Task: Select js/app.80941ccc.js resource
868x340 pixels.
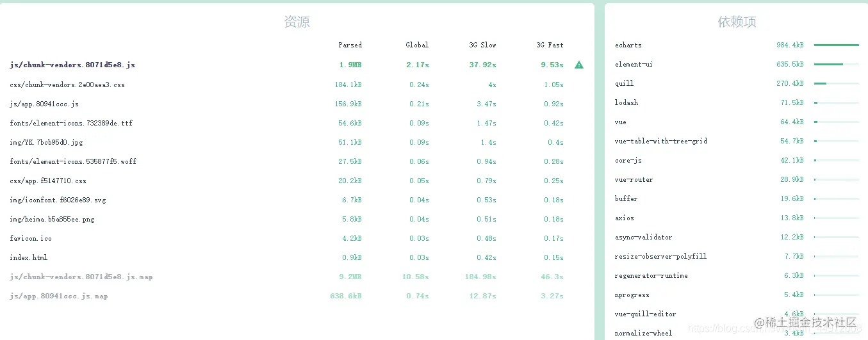Action: point(44,104)
